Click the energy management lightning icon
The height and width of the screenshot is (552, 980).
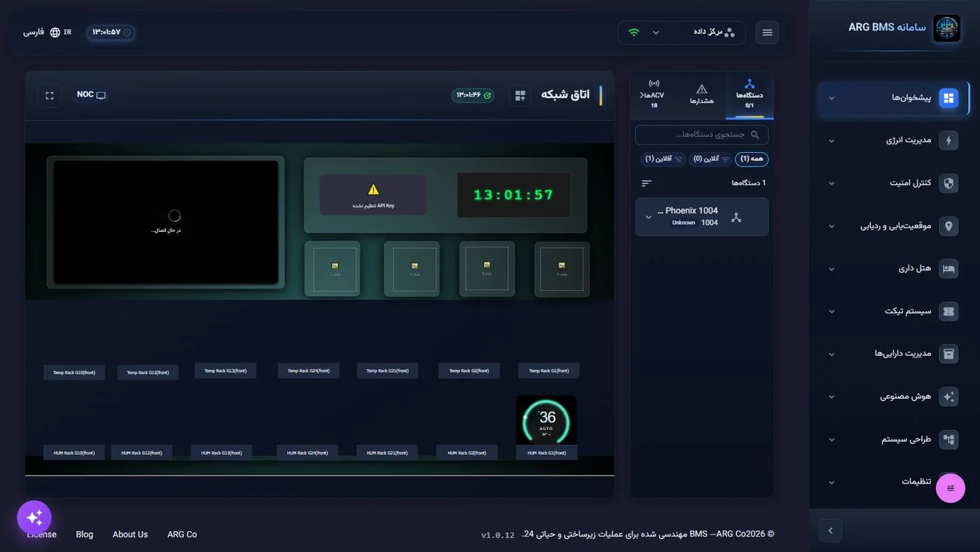click(948, 140)
